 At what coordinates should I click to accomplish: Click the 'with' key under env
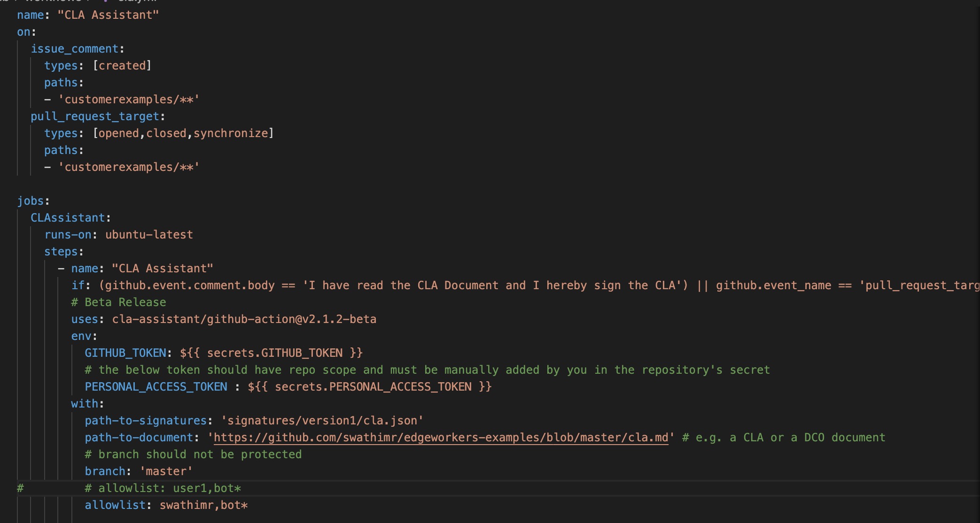[85, 404]
